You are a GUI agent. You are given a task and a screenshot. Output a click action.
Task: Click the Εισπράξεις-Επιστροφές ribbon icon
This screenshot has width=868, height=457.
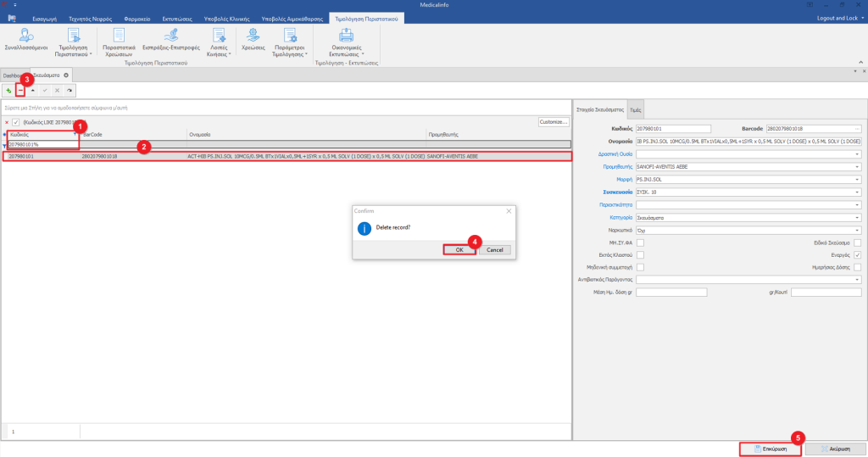tap(170, 35)
